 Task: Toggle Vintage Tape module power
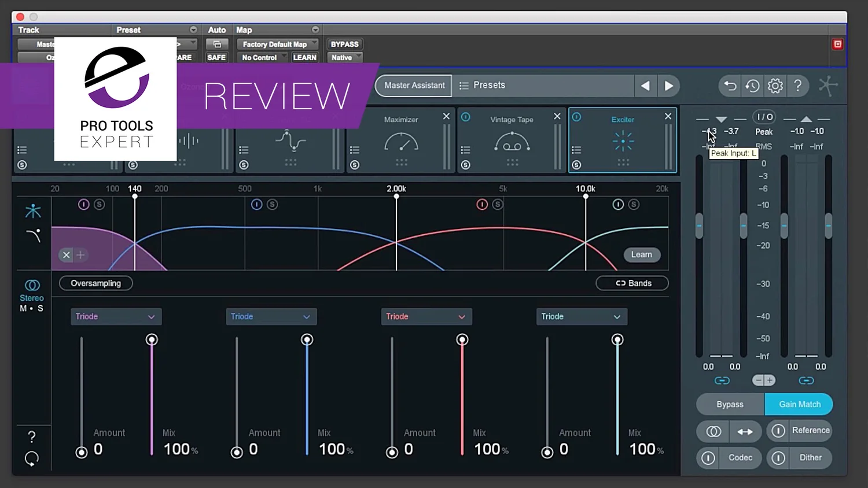tap(466, 117)
